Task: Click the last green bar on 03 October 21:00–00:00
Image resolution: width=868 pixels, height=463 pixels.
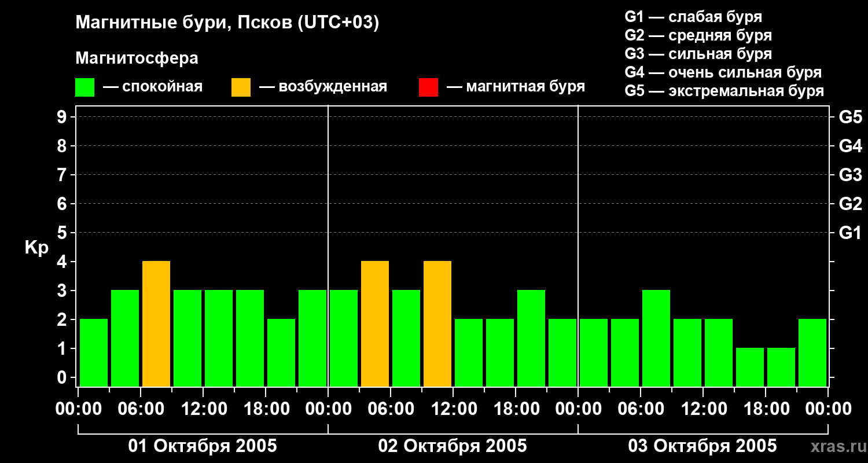Action: tap(812, 352)
